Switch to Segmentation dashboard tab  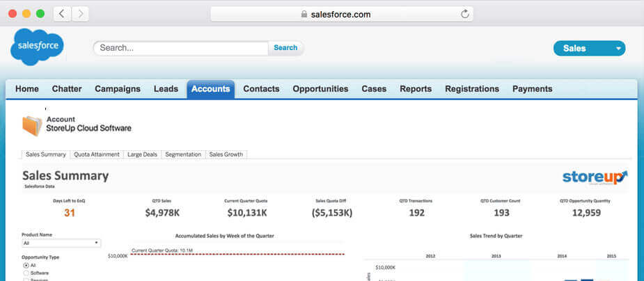pos(183,154)
